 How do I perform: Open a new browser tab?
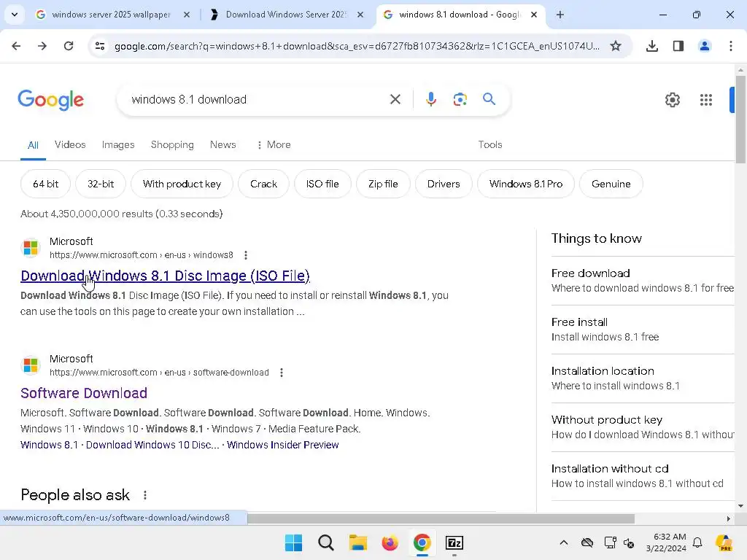click(x=560, y=15)
